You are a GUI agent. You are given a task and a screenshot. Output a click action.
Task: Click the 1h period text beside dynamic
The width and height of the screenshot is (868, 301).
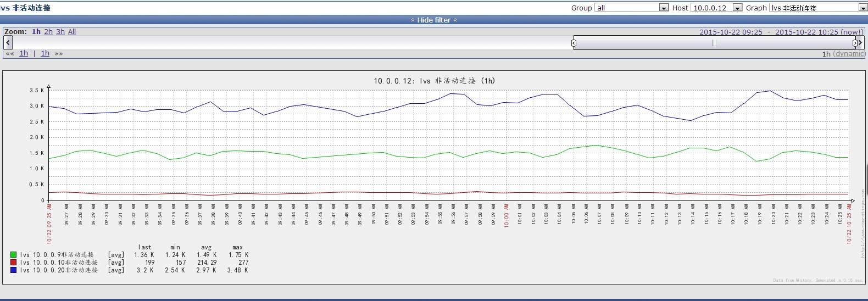pyautogui.click(x=826, y=54)
